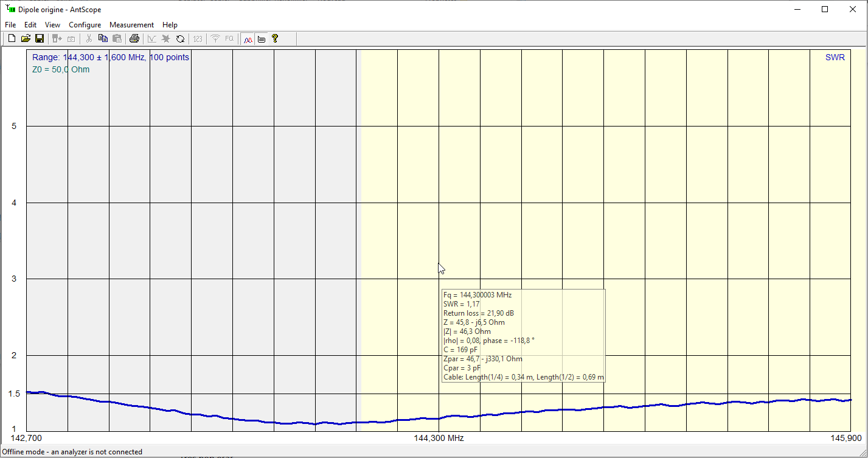Viewport: 868px width, 458px height.
Task: Click the read-from-analyzer device arrow icon
Action: pos(57,39)
